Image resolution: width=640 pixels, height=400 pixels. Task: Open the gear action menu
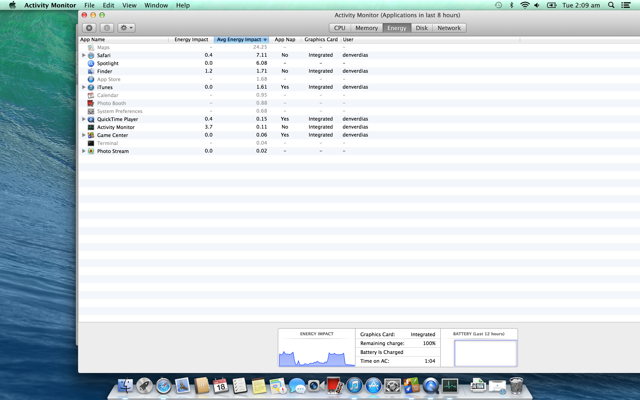pos(126,28)
